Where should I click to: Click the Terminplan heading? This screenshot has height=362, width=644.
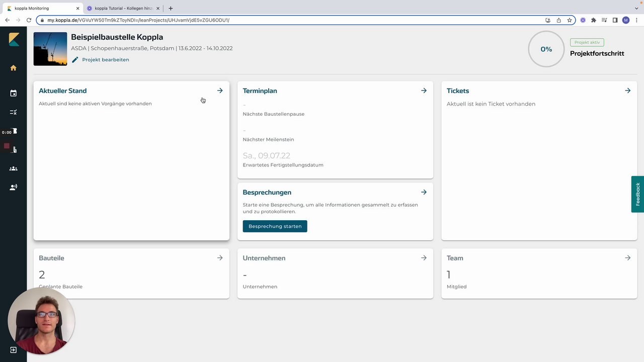pos(260,91)
